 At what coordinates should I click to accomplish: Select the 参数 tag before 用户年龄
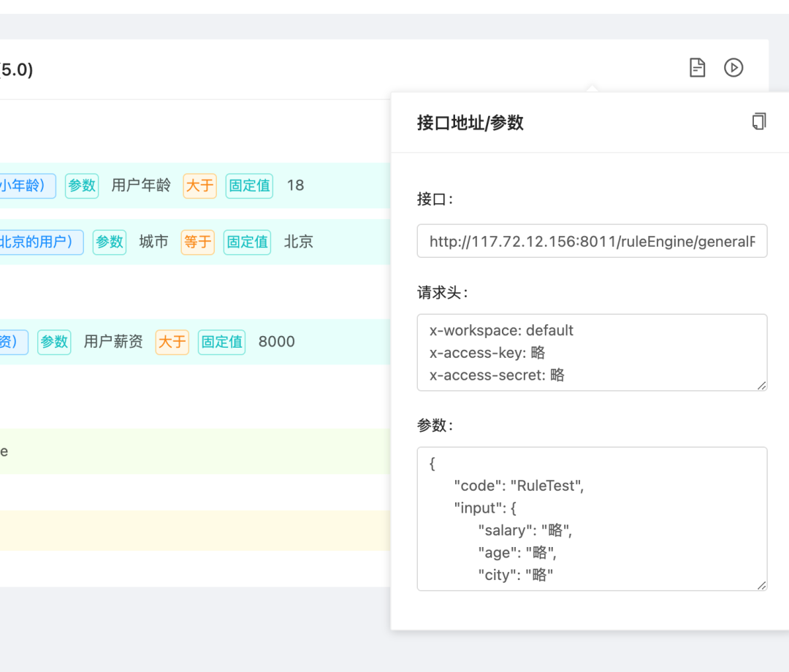click(82, 186)
